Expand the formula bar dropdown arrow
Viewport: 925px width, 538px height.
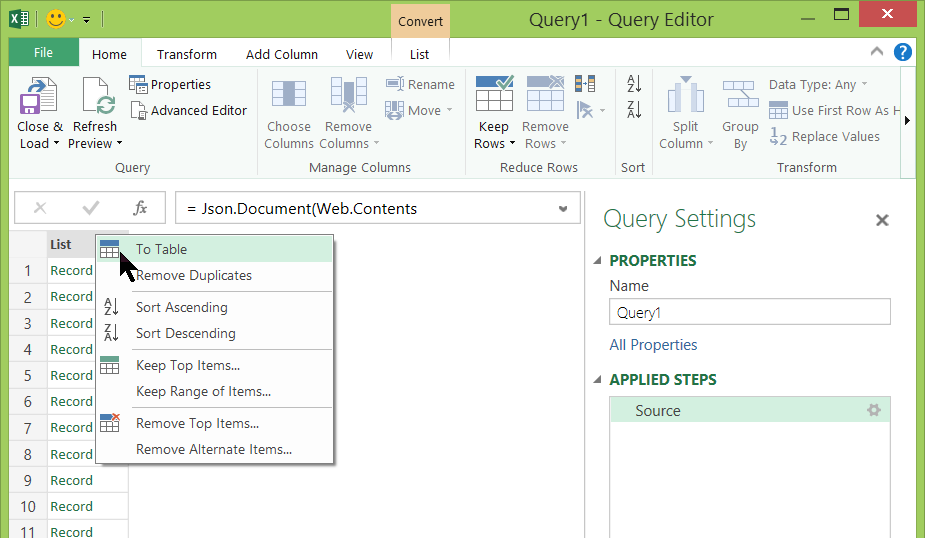(x=563, y=209)
